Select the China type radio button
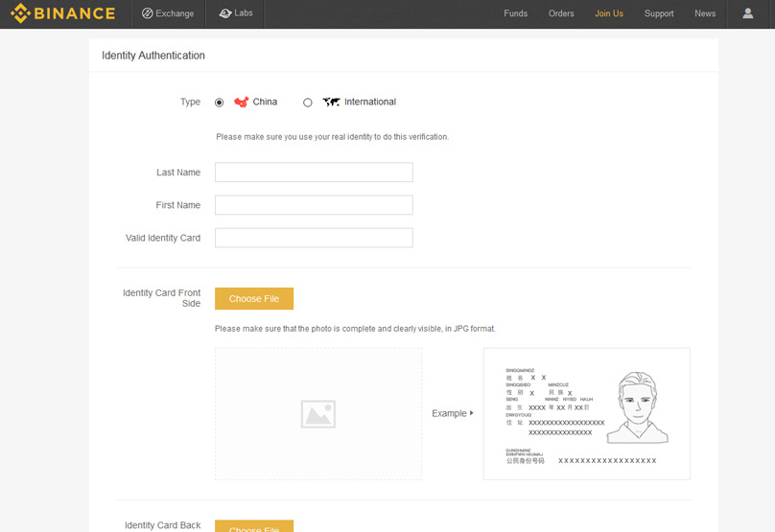 [219, 103]
